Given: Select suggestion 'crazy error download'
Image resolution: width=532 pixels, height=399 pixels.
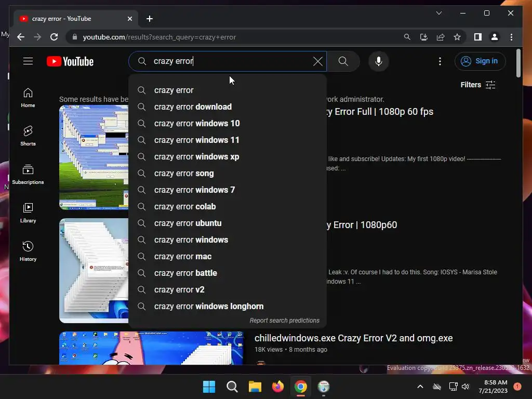Looking at the screenshot, I should pos(228,107).
